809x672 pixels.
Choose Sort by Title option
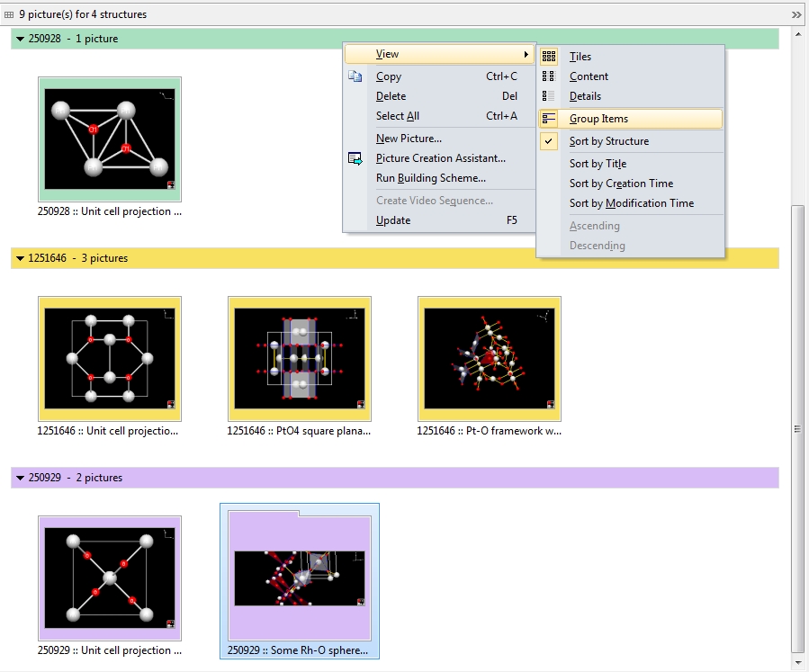(x=598, y=164)
